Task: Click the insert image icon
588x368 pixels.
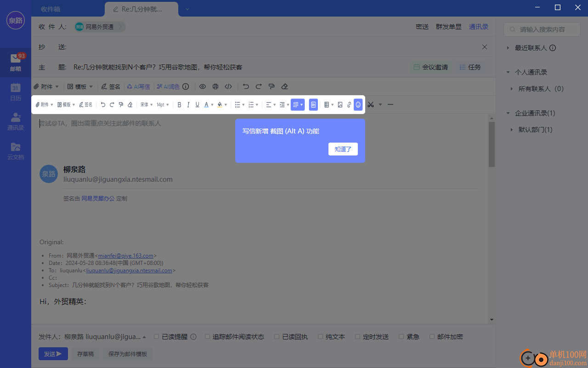Action: (x=340, y=105)
